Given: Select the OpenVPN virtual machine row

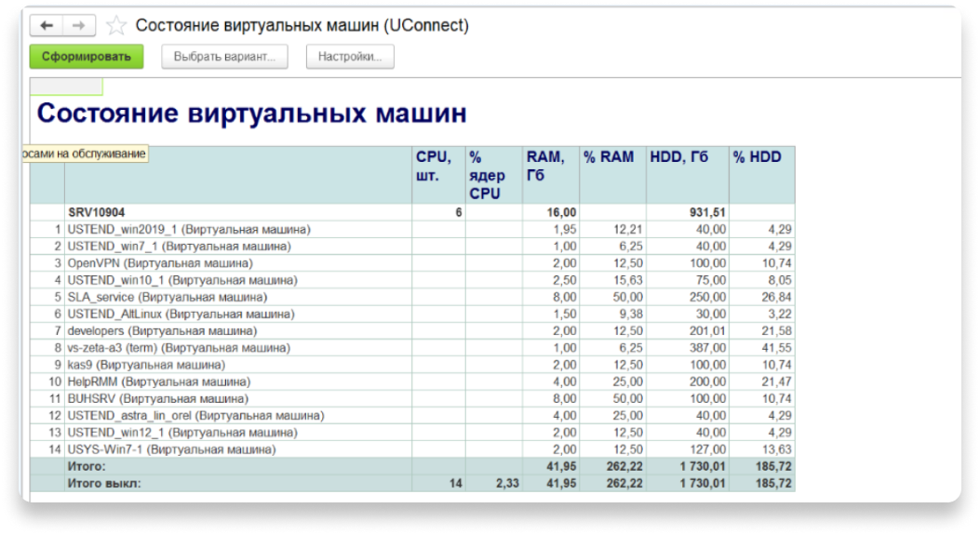Looking at the screenshot, I should click(x=412, y=263).
